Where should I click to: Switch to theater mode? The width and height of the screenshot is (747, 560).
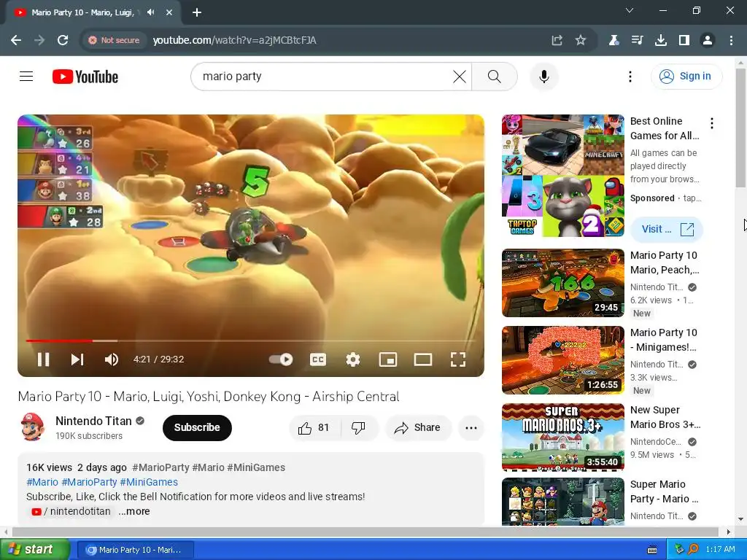pyautogui.click(x=422, y=359)
